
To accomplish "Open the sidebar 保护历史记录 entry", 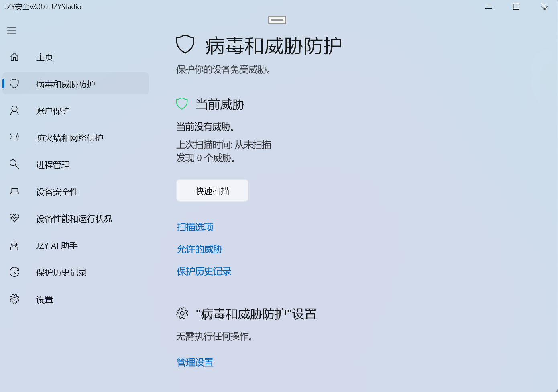I will [75, 272].
